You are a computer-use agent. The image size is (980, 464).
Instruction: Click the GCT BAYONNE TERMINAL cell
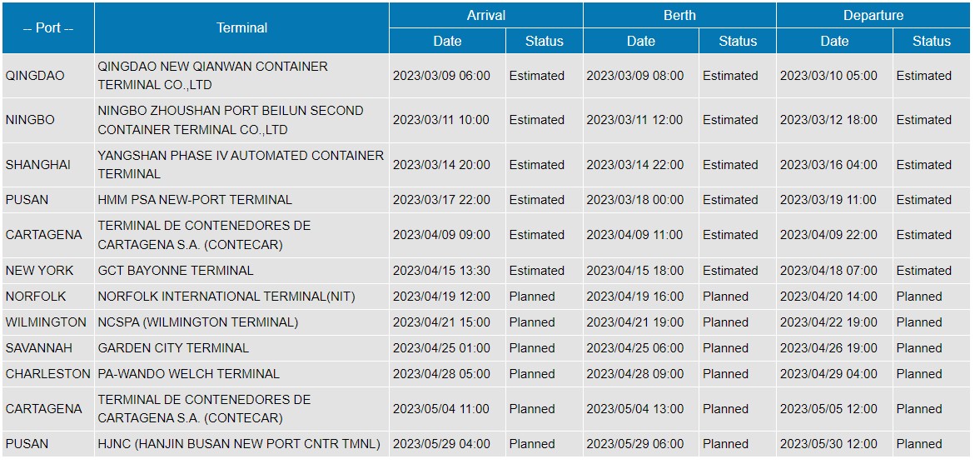click(176, 271)
